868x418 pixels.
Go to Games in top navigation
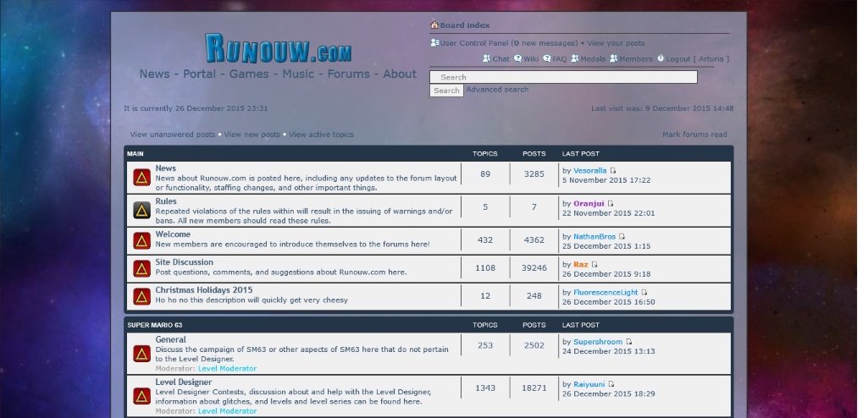(249, 74)
